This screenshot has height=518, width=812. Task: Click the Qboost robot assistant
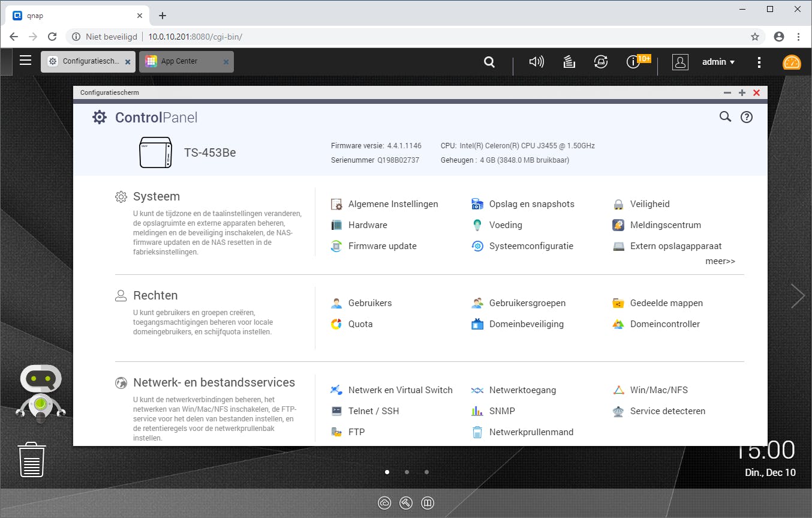[41, 393]
